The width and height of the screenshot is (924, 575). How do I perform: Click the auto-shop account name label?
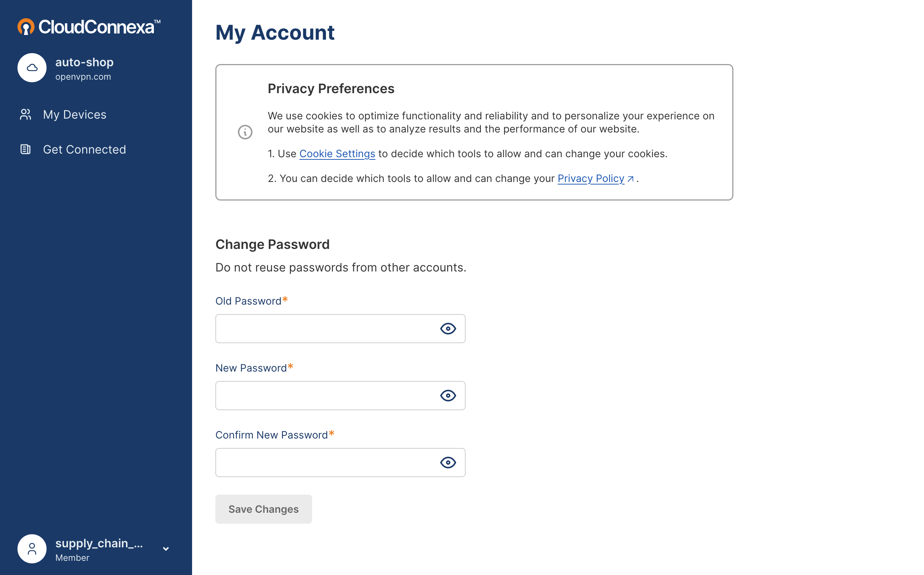click(85, 62)
